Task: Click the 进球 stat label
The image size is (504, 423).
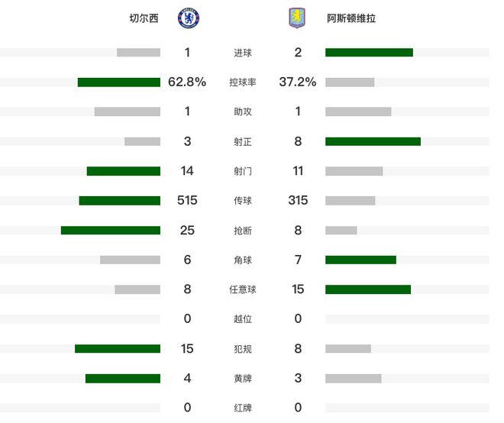Action: tap(243, 53)
